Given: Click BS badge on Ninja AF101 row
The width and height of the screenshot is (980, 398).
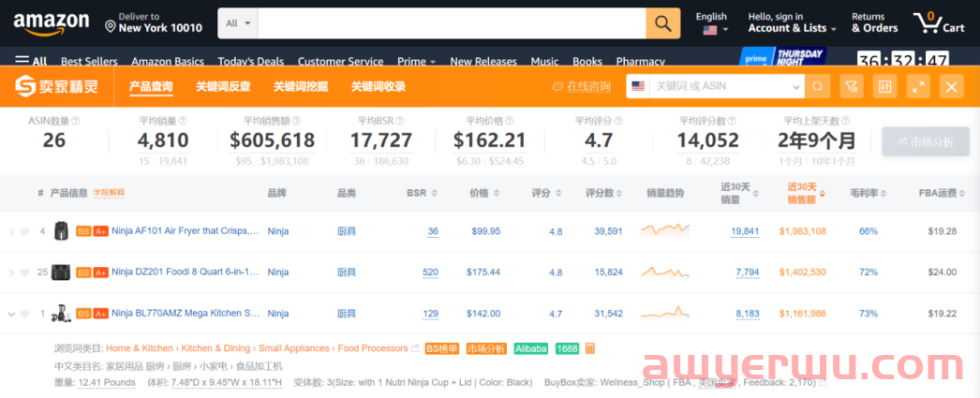Looking at the screenshot, I should click(83, 231).
